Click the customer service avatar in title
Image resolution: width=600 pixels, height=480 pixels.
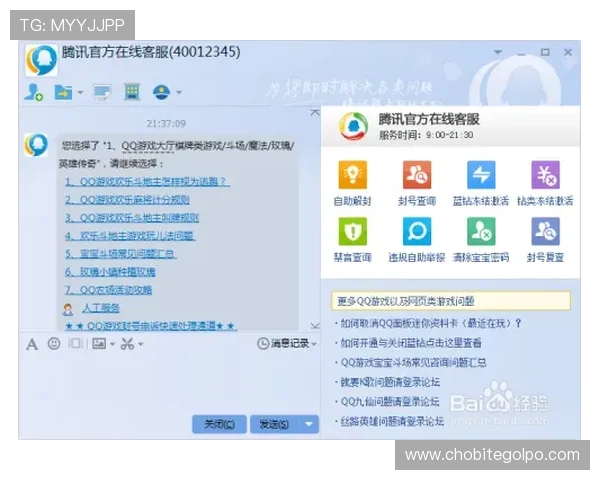pos(41,60)
